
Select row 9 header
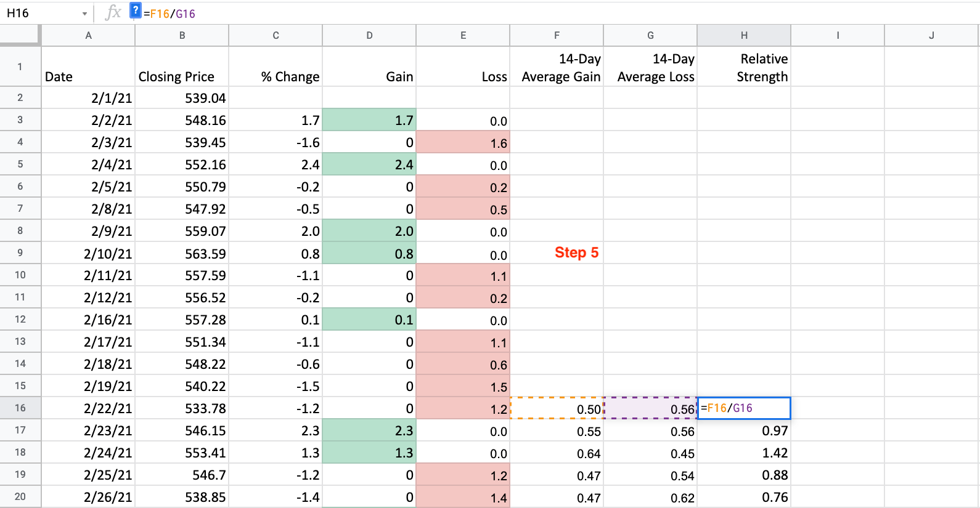(20, 252)
